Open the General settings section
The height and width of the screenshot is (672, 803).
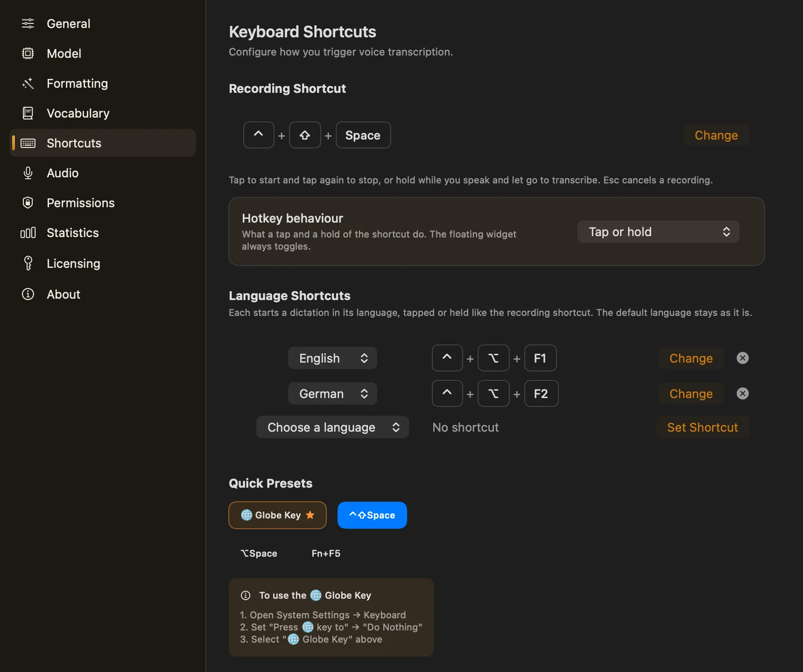click(x=103, y=23)
